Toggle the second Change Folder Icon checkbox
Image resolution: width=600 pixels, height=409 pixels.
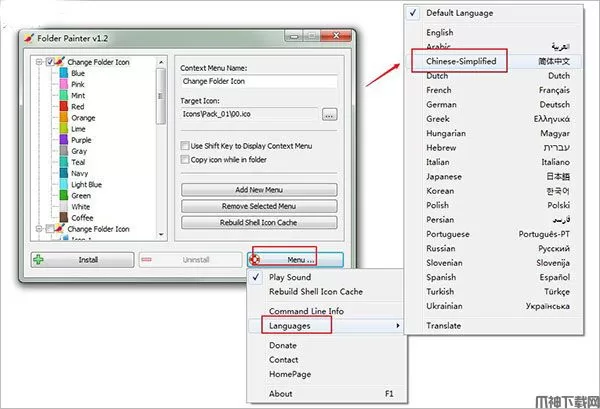50,229
